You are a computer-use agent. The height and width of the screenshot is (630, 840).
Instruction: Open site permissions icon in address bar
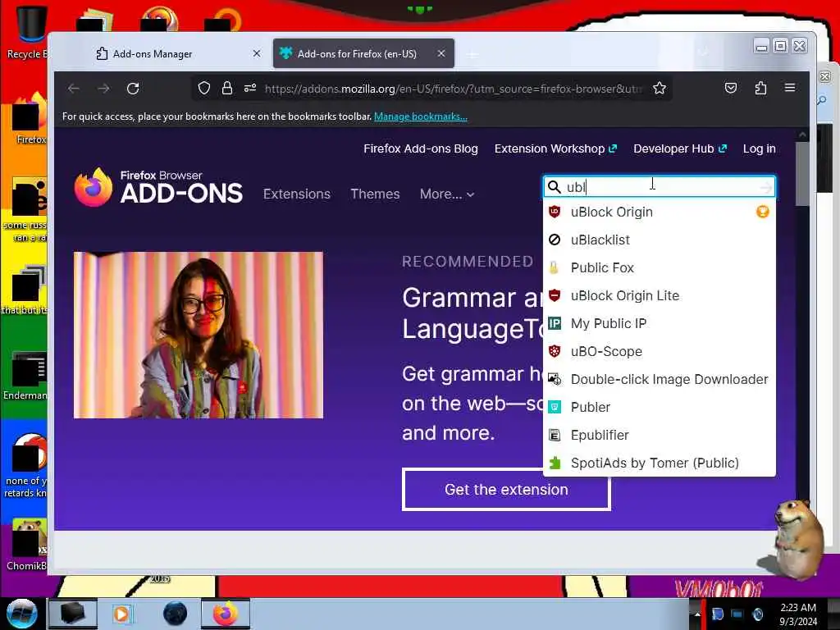click(x=250, y=89)
